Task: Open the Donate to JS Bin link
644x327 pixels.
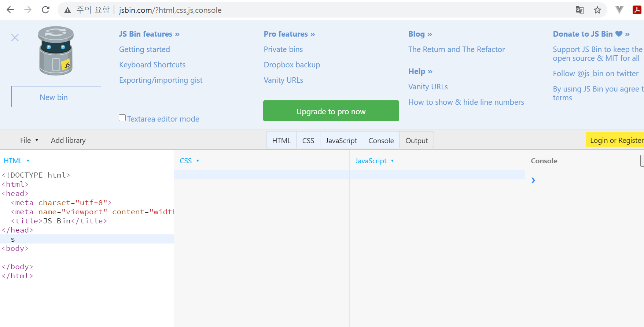Action: 591,34
